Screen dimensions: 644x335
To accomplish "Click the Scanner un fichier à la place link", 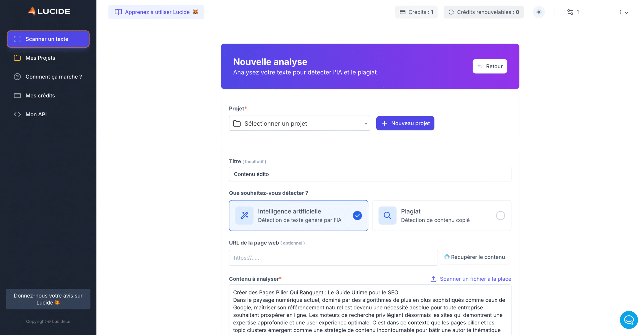I will coord(475,279).
